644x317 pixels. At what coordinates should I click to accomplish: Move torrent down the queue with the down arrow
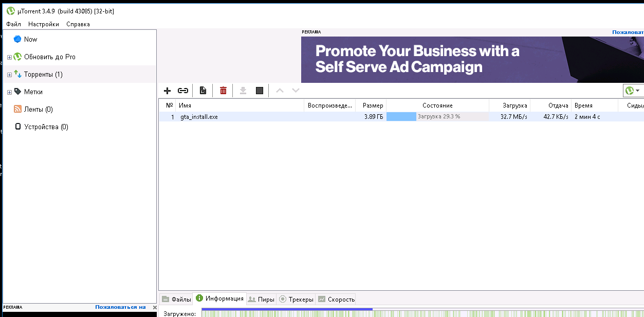tap(296, 91)
